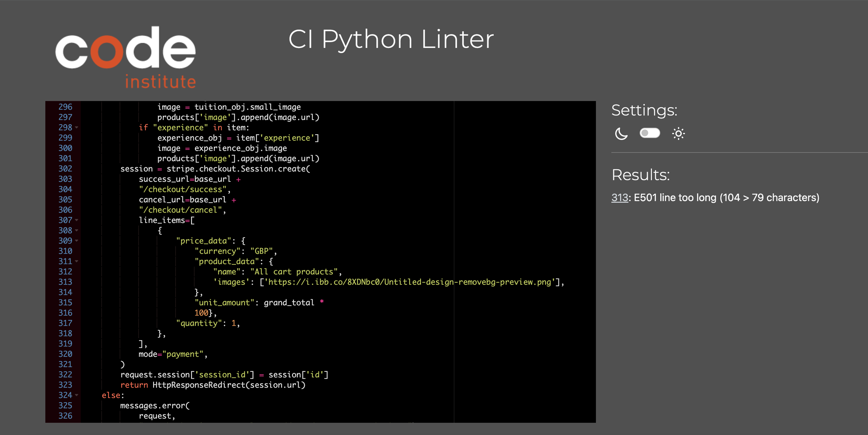Click 'image = experience_obj.image' line

click(222, 148)
